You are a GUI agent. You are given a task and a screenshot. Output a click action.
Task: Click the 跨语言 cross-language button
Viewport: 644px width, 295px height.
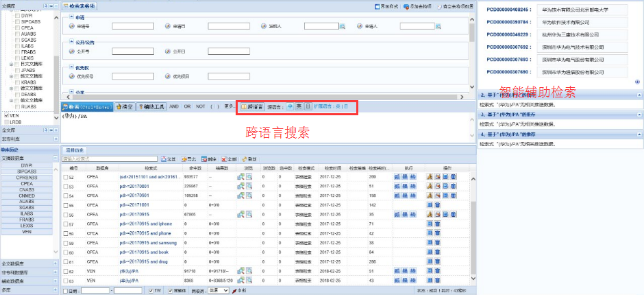(x=251, y=107)
